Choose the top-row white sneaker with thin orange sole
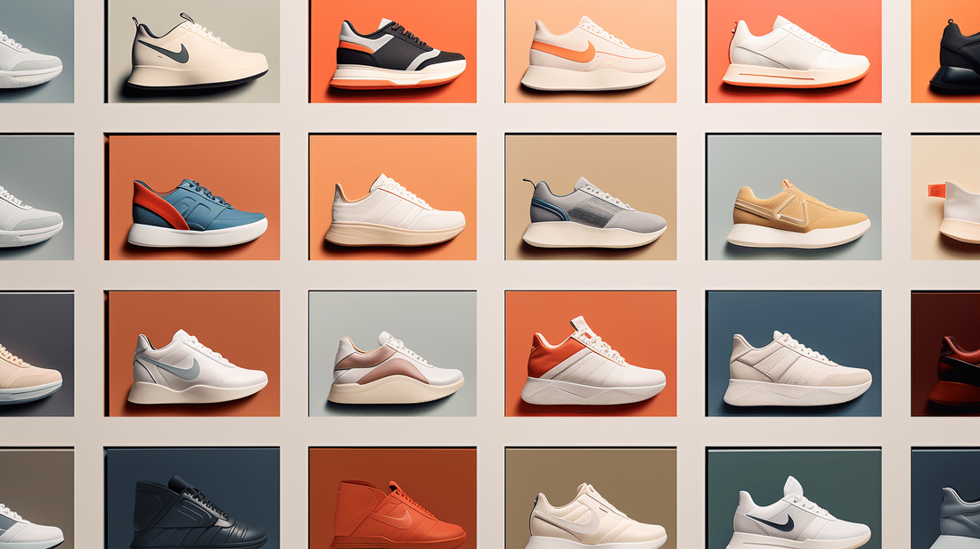The width and height of the screenshot is (980, 549). tap(796, 53)
